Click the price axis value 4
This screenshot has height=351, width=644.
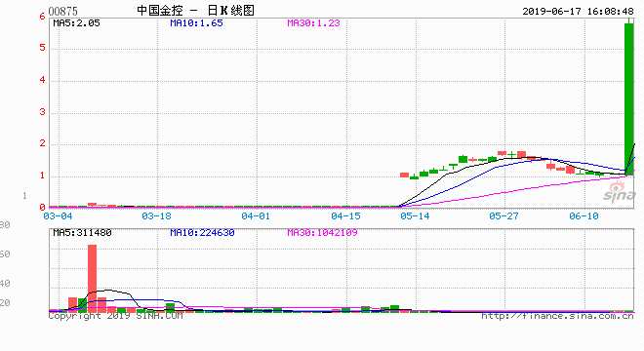[42, 80]
